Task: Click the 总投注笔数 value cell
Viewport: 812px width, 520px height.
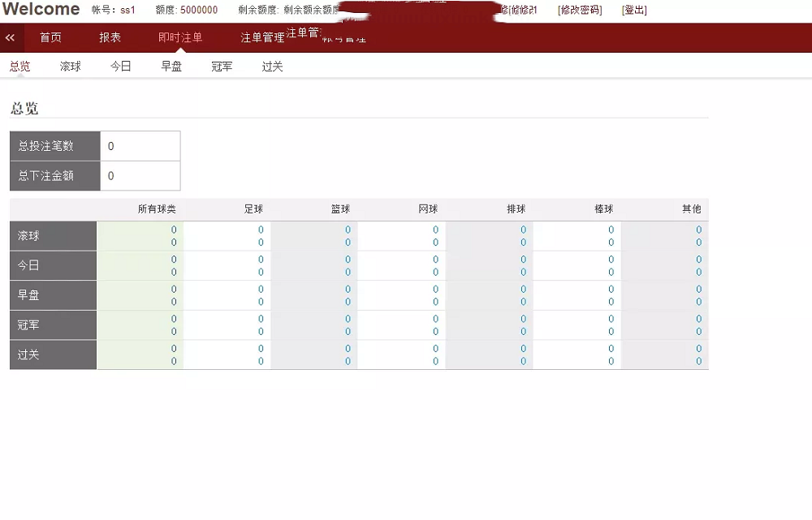Action: [140, 146]
